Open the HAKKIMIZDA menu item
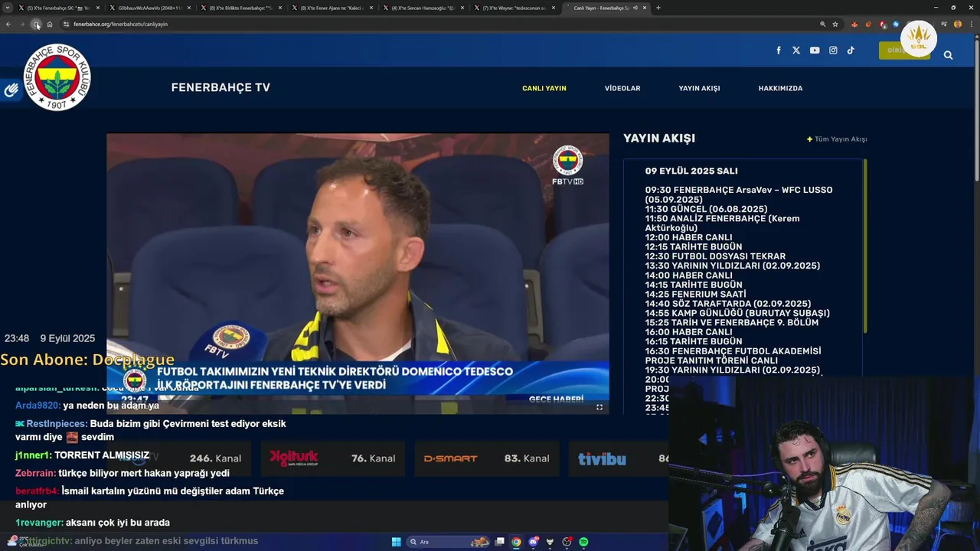Viewport: 980px width, 551px height. (780, 88)
